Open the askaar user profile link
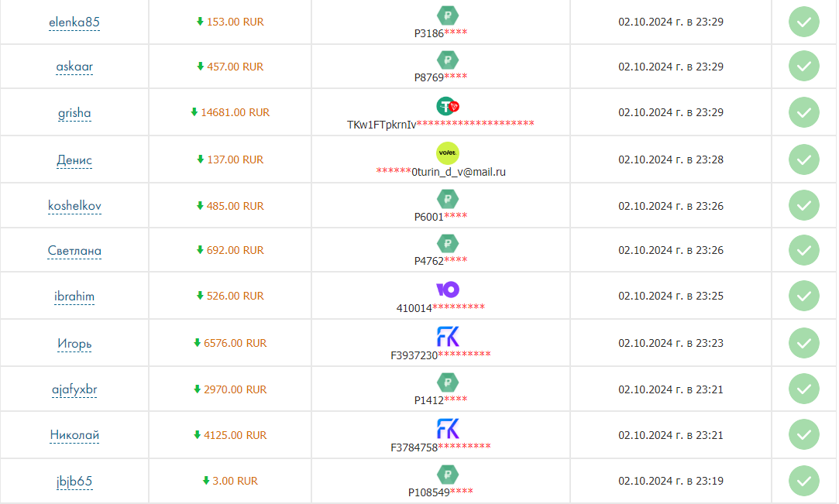 74,67
